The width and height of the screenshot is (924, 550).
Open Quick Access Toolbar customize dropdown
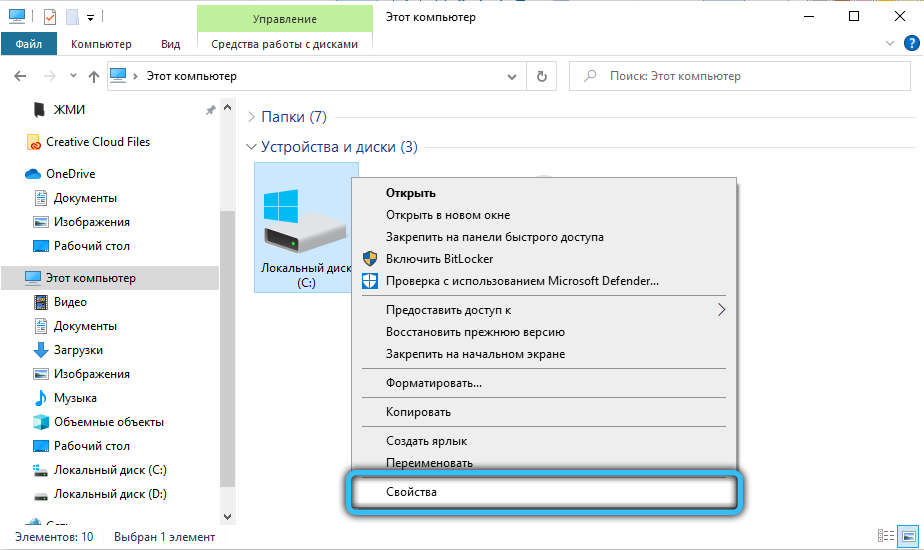(90, 17)
